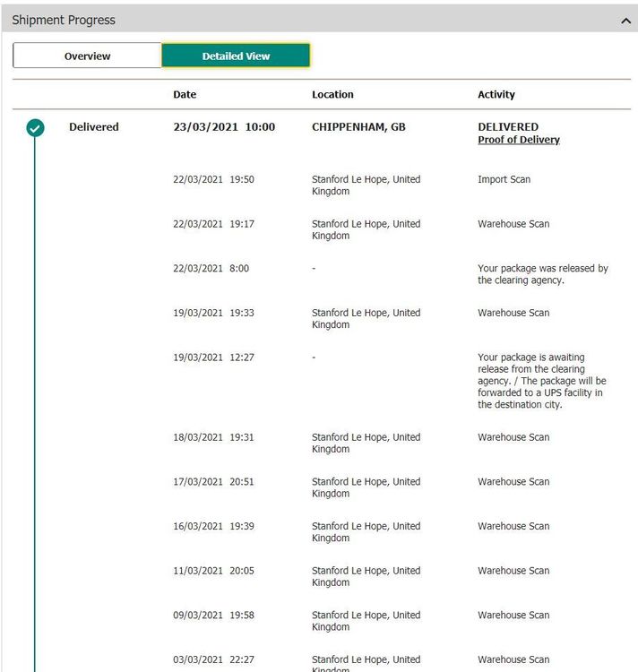Click the Import Scan activity entry
The height and width of the screenshot is (672, 638).
coord(504,179)
